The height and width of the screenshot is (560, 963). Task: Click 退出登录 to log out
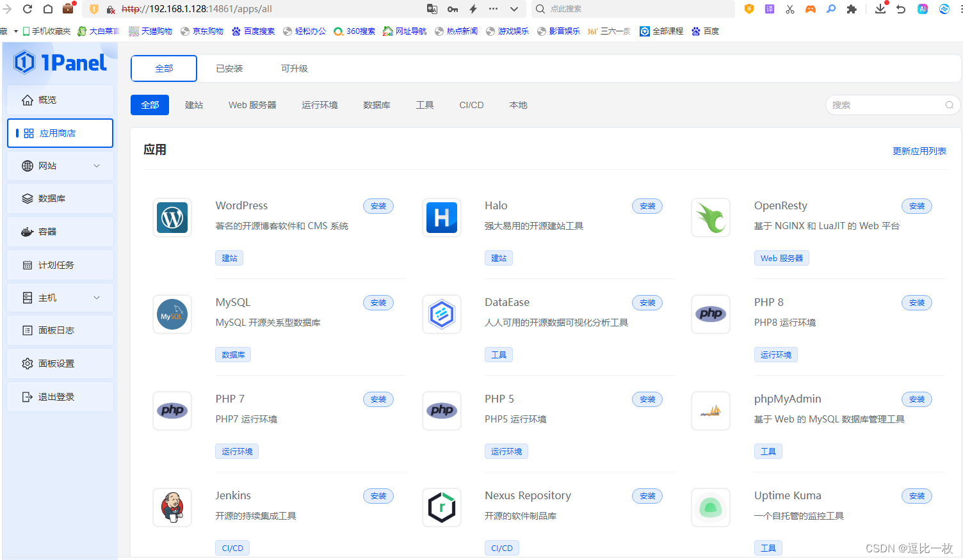click(60, 397)
